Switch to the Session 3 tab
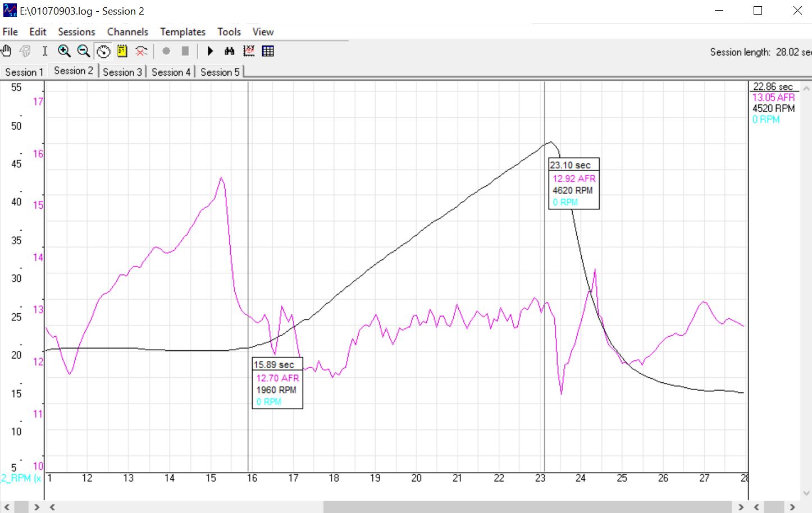The height and width of the screenshot is (513, 812). [x=122, y=72]
